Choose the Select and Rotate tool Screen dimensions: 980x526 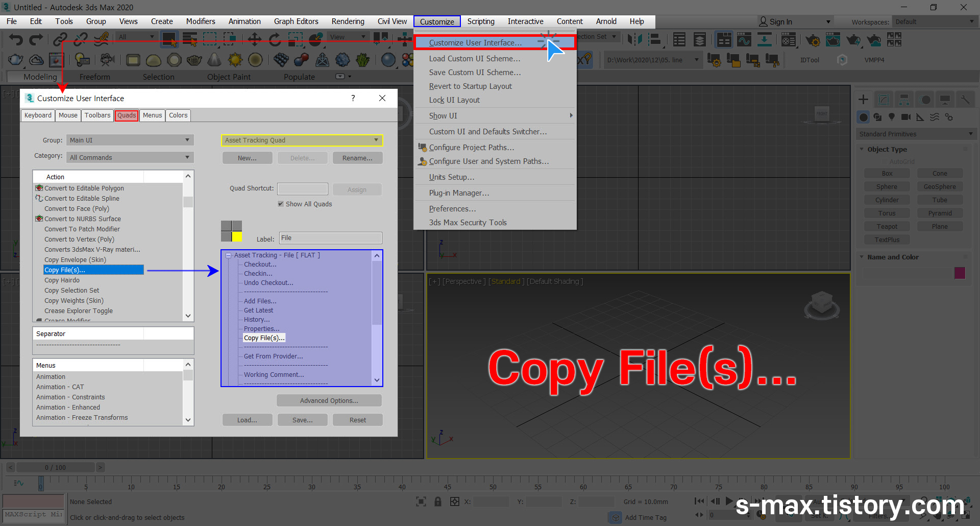(275, 39)
